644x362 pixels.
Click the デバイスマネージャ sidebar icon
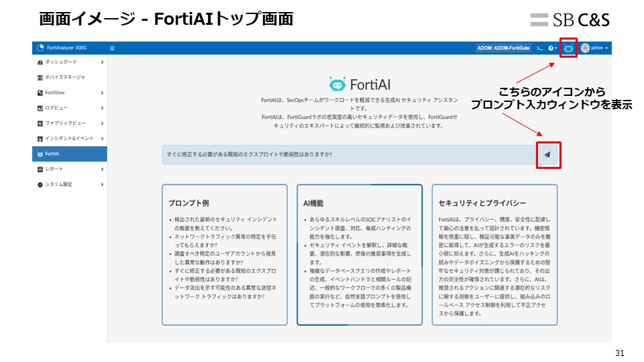(40, 77)
